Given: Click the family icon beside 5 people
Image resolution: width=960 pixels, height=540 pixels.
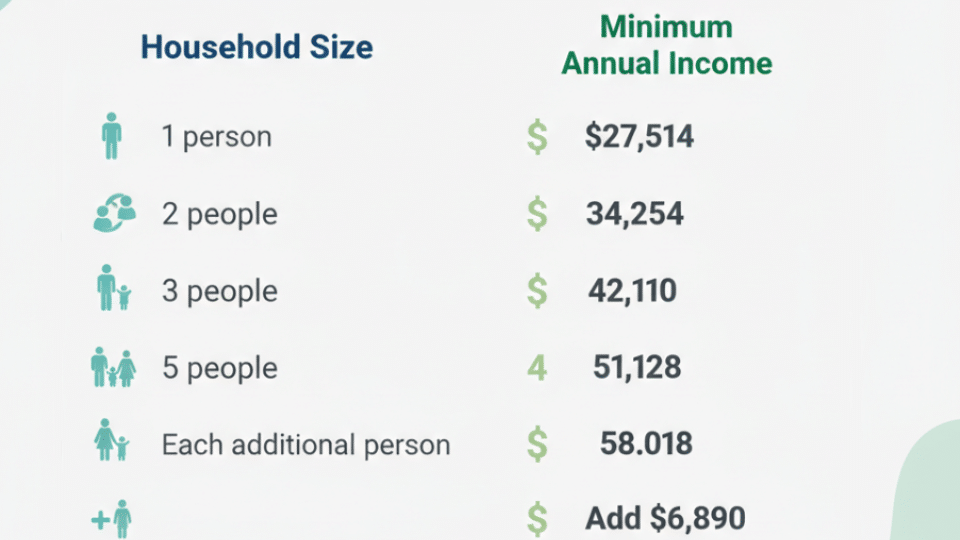Looking at the screenshot, I should point(113,367).
